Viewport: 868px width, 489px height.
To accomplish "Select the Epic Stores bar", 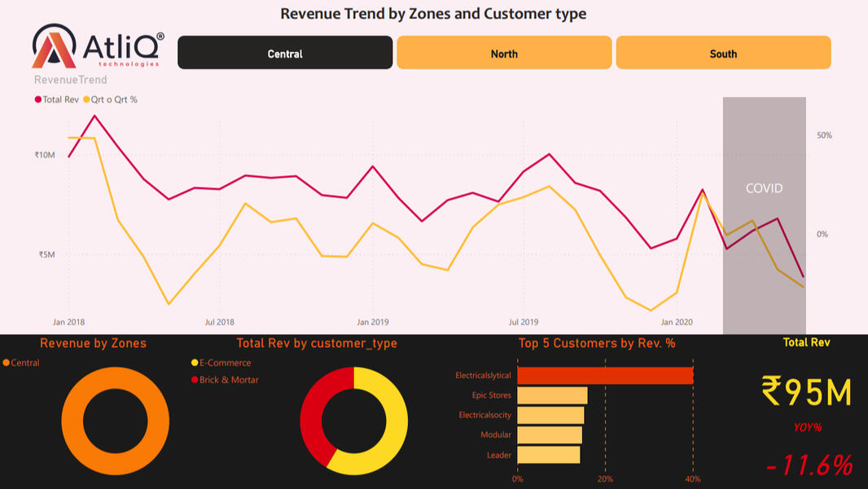I will pyautogui.click(x=552, y=395).
